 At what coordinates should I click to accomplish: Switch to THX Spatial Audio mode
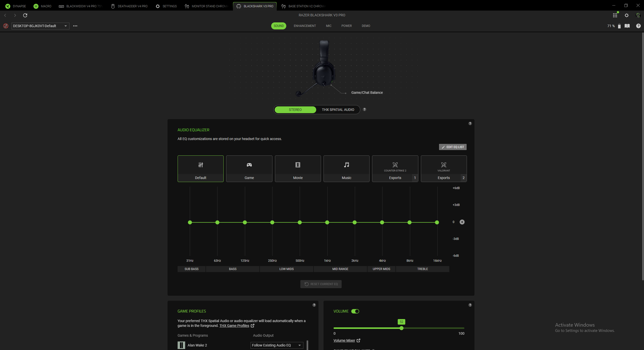pyautogui.click(x=338, y=110)
